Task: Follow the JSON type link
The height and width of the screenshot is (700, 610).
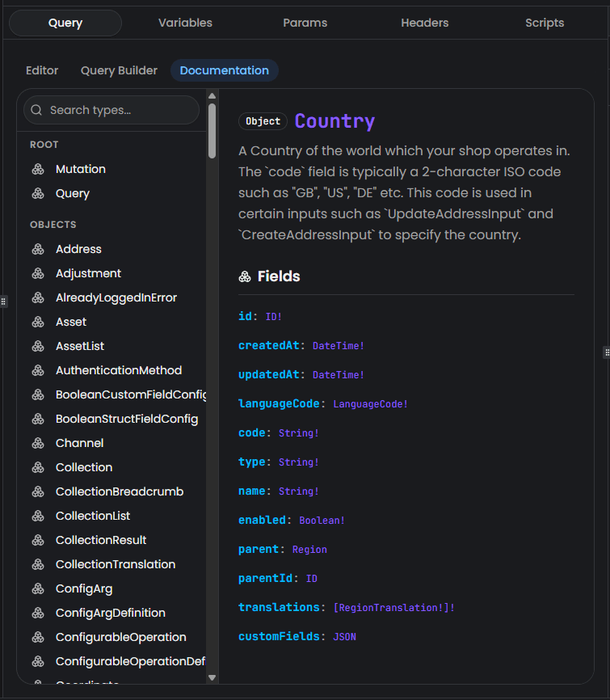Action: click(x=344, y=637)
